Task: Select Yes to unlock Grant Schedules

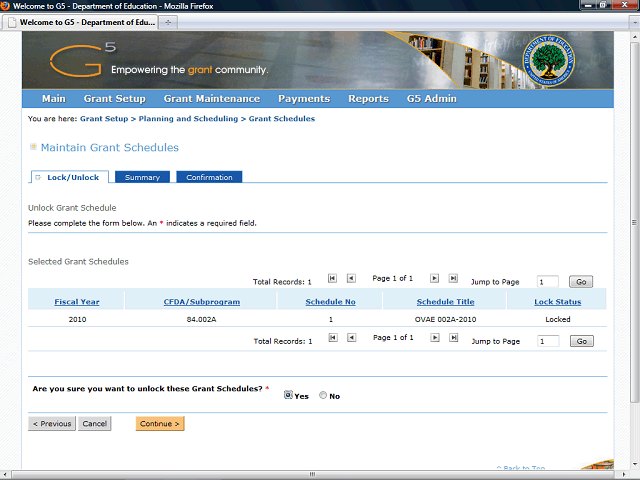Action: point(288,395)
